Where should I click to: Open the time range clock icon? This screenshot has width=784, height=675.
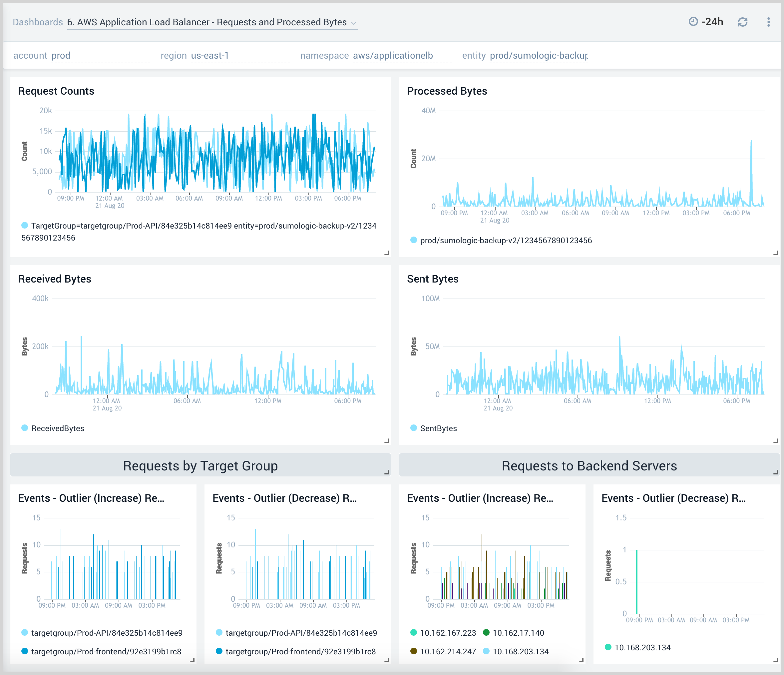(x=692, y=22)
